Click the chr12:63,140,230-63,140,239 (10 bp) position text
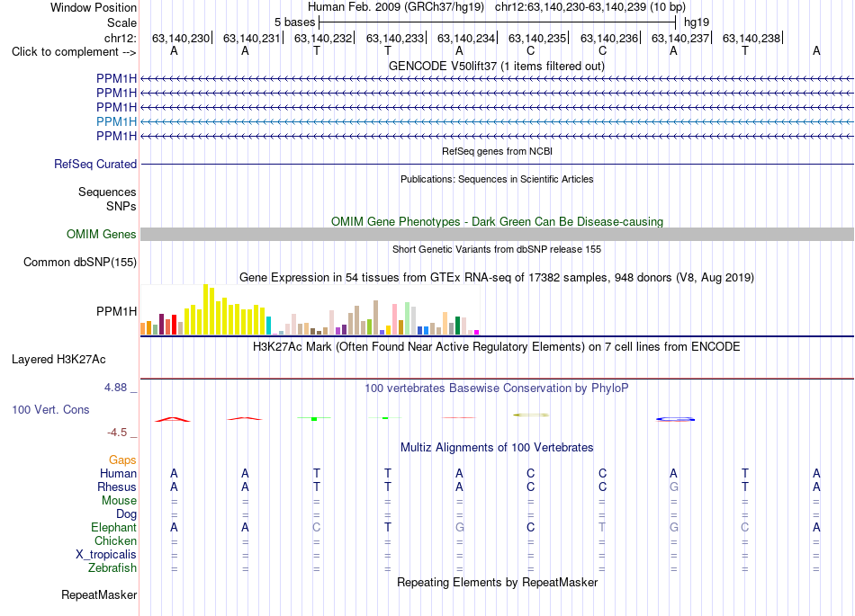The image size is (855, 616). pos(590,7)
